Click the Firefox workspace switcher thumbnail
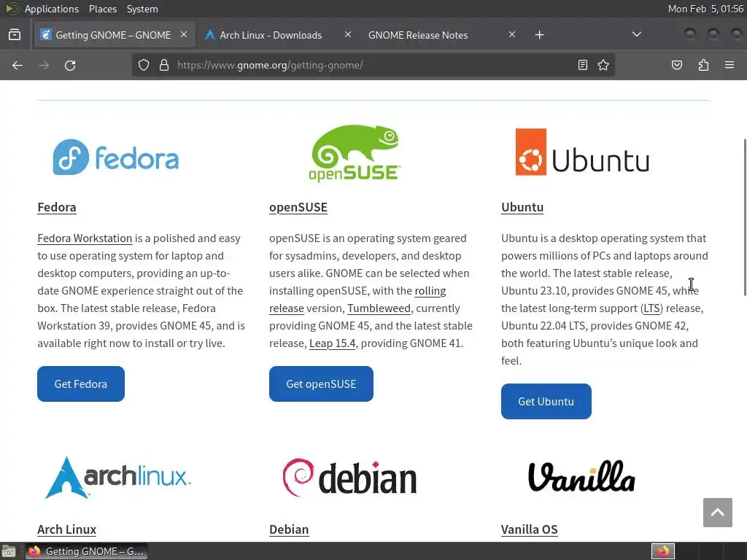Viewport: 747px width, 560px height. (663, 551)
